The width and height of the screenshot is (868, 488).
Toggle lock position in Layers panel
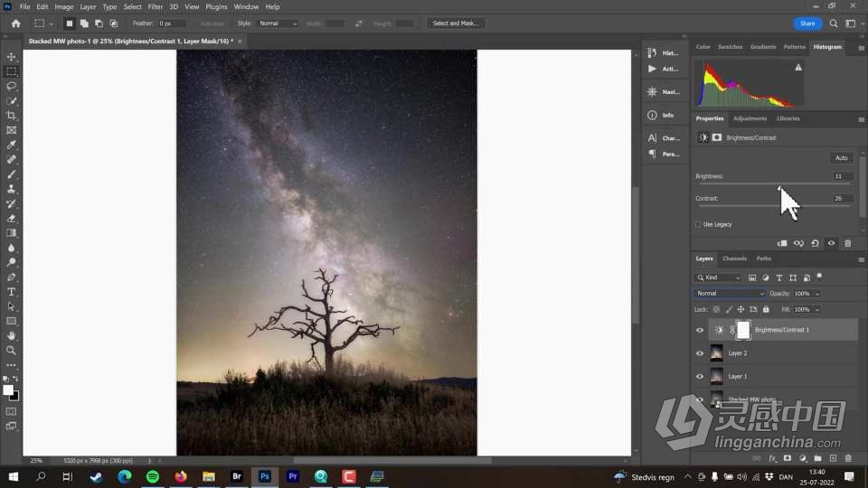point(741,310)
